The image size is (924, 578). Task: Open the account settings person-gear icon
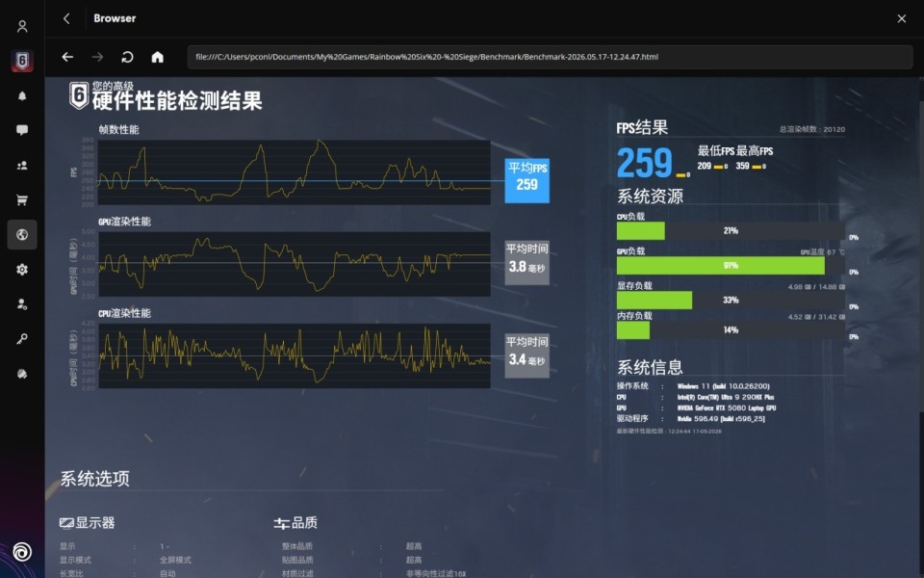(22, 304)
